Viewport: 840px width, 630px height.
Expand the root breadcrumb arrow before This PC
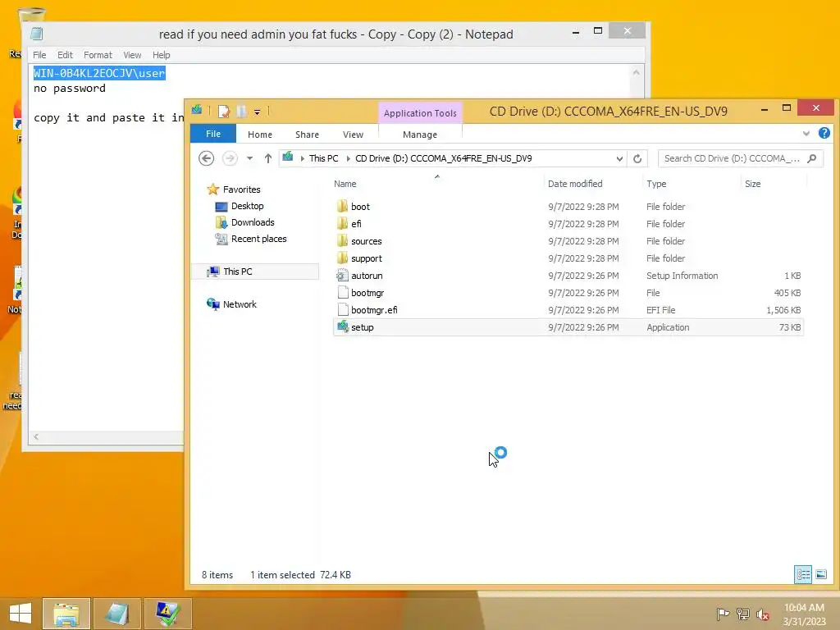point(303,158)
